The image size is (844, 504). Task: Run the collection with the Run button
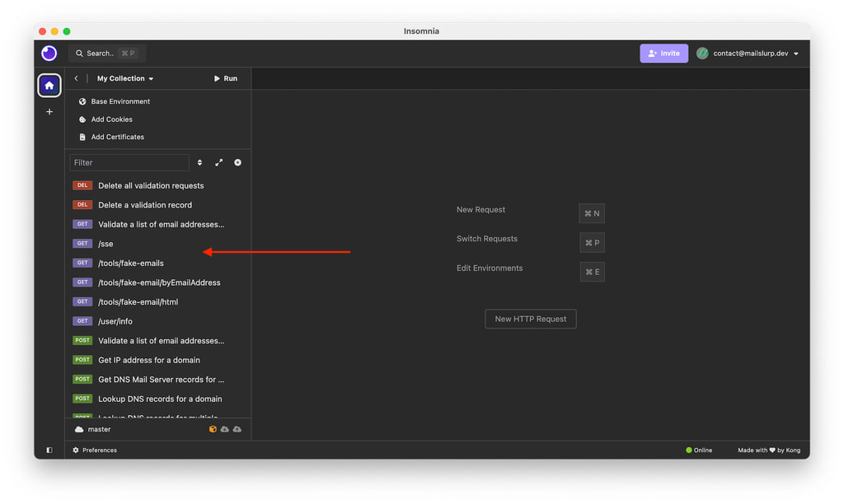click(x=226, y=78)
